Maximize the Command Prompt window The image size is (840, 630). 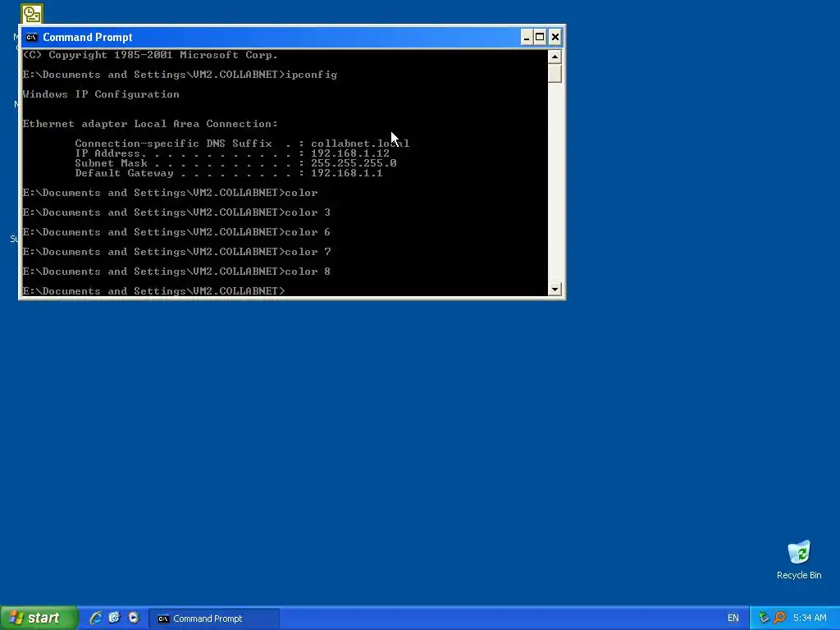click(540, 37)
